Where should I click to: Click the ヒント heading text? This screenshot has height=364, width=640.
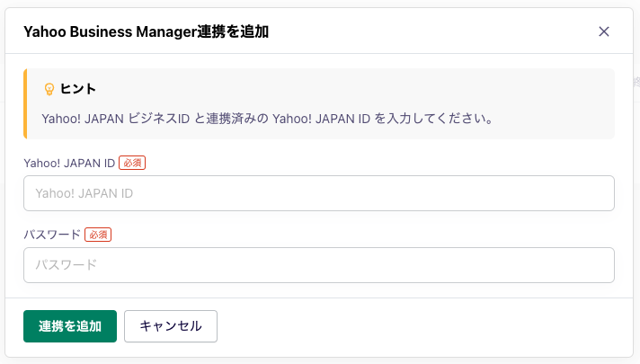(x=78, y=90)
